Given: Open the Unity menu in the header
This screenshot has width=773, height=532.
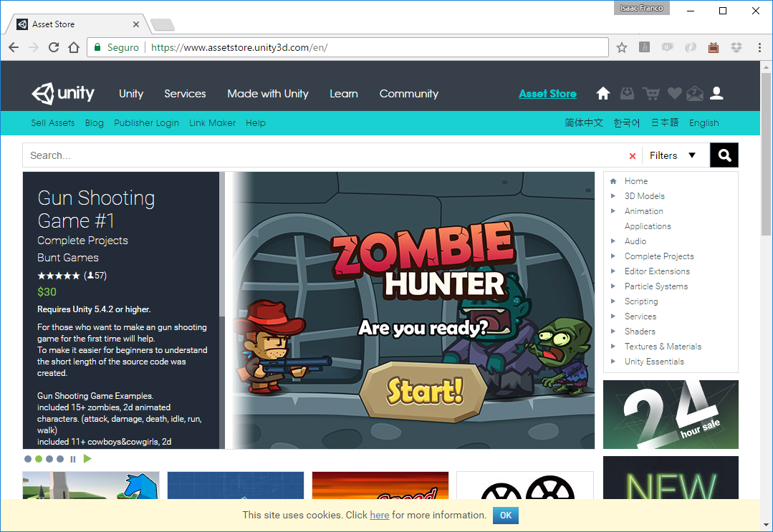Looking at the screenshot, I should (x=131, y=94).
